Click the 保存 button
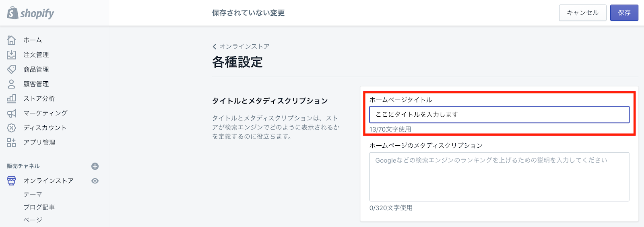Image resolution: width=644 pixels, height=227 pixels. click(x=624, y=13)
